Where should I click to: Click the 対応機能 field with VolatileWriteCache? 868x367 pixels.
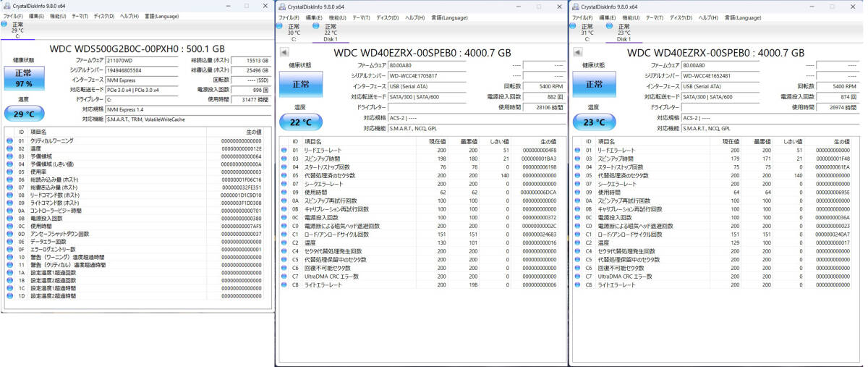(x=188, y=119)
